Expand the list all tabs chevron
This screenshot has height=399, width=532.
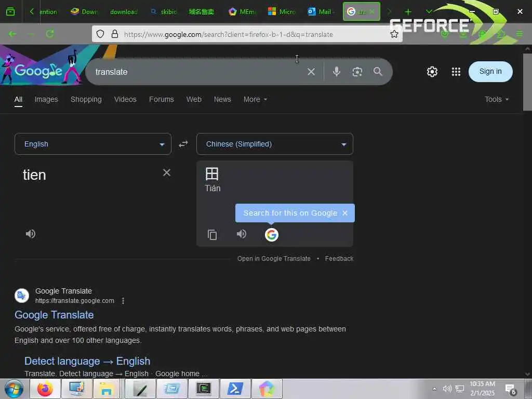[429, 11]
